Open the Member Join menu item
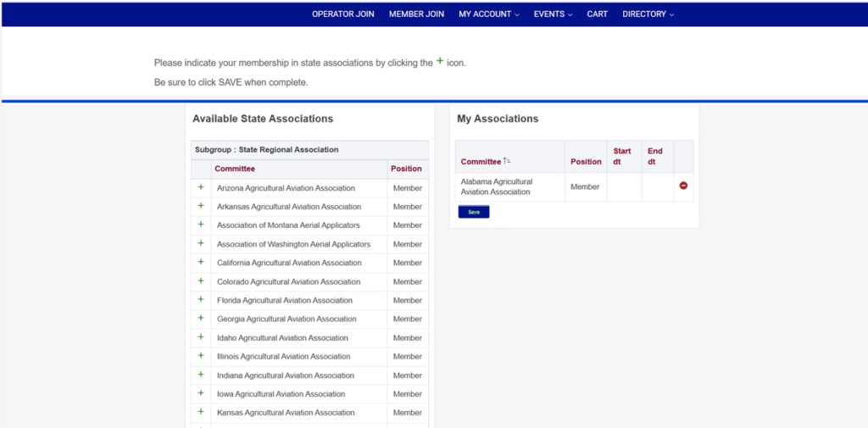 click(416, 14)
